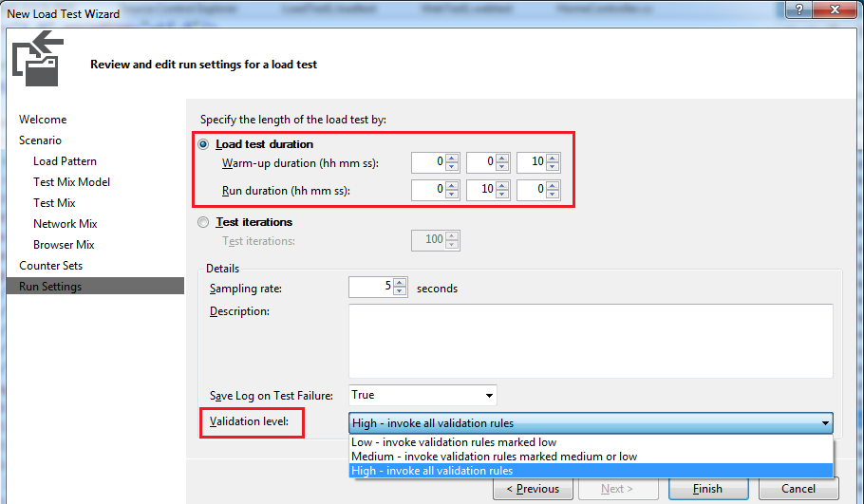Click inside the Description text box
Screen dimensions: 864x504
click(x=591, y=341)
